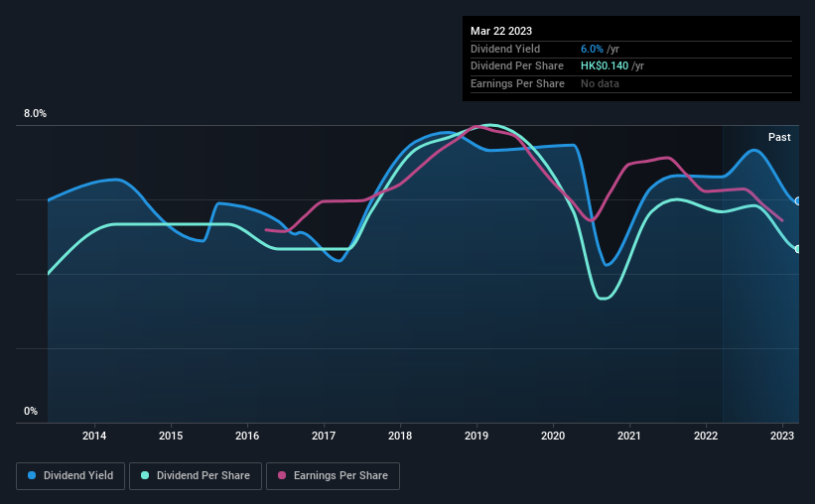Click the Past label in chart
Image resolution: width=815 pixels, height=504 pixels.
[779, 137]
